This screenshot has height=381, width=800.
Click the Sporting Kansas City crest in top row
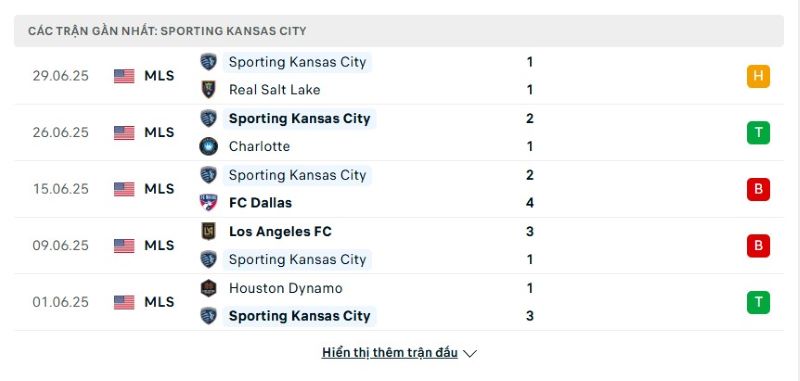point(208,62)
